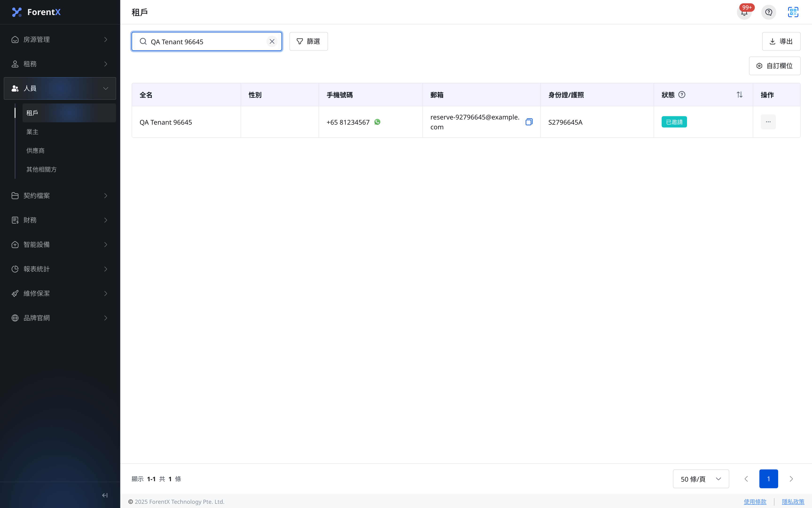
Task: Open WhatsApp icon beside +65 81234567
Action: tap(377, 122)
